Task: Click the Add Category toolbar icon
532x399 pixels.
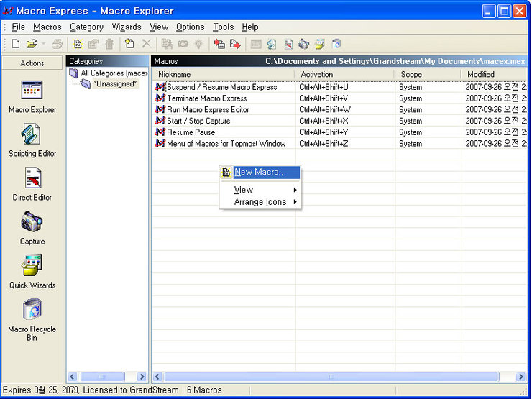Action: pos(129,44)
